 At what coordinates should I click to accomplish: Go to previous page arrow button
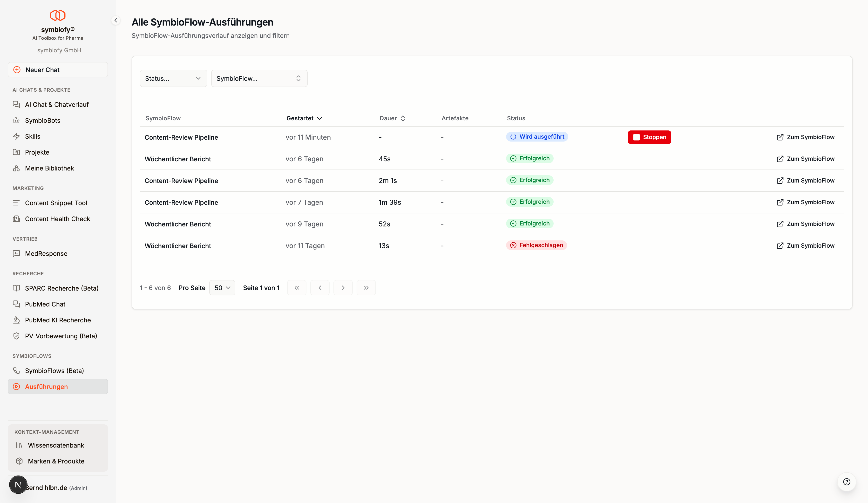tap(320, 288)
